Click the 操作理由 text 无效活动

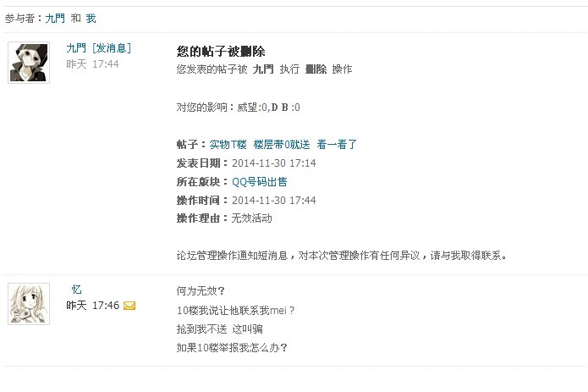251,218
